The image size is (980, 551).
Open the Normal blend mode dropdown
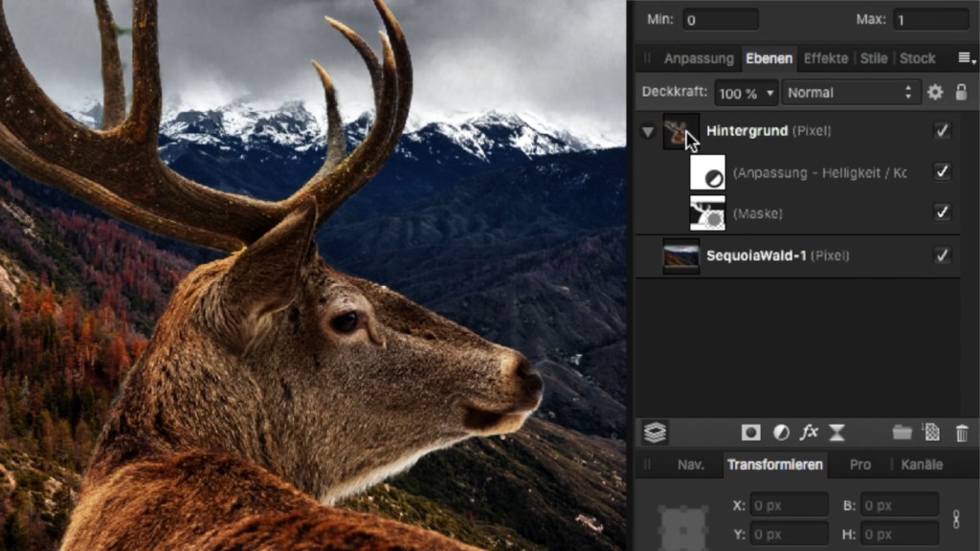pyautogui.click(x=850, y=93)
